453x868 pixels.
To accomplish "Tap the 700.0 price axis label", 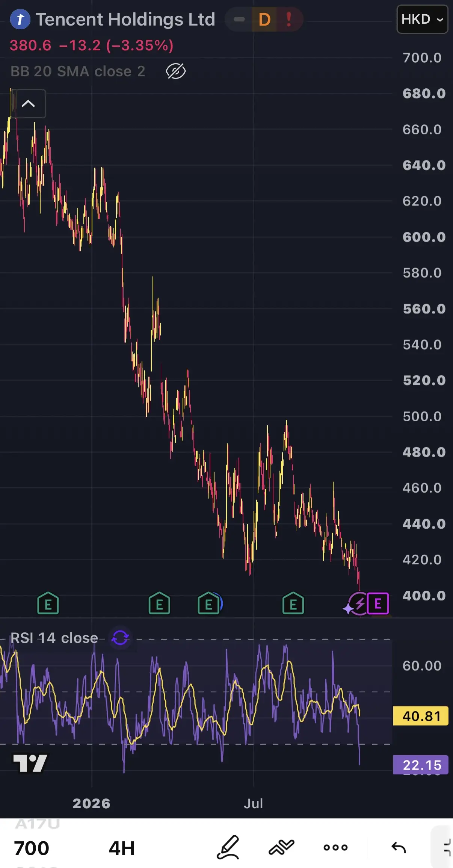I will click(x=422, y=58).
